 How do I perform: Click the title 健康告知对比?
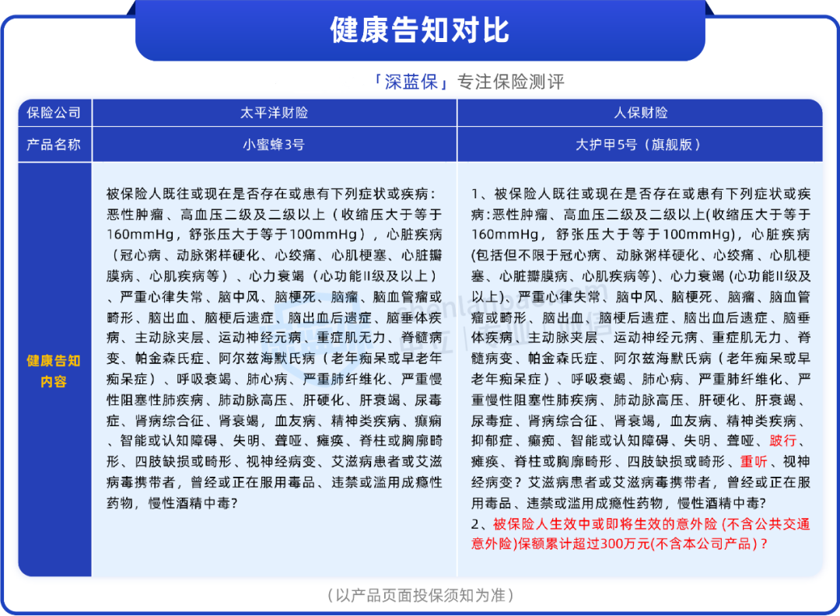click(419, 30)
